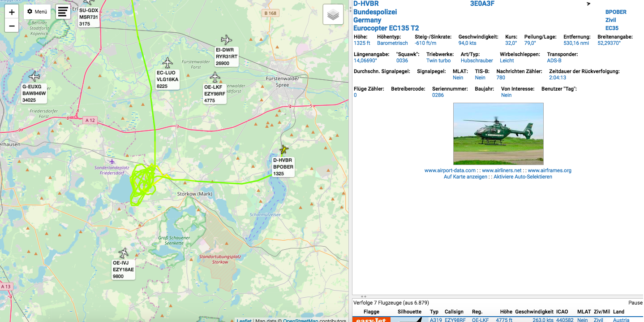Click registration D-HVBR in detail header
The width and height of the screenshot is (644, 322).
click(366, 4)
